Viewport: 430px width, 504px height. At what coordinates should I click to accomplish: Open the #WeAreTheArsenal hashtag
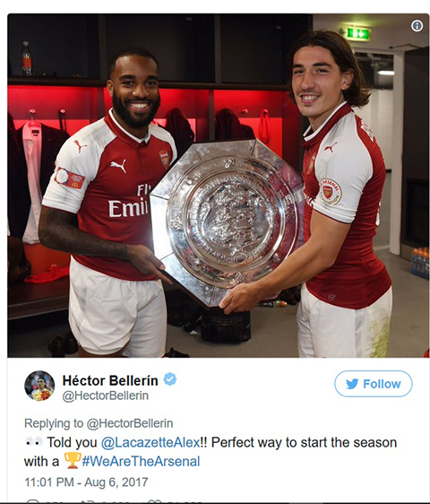[x=141, y=461]
